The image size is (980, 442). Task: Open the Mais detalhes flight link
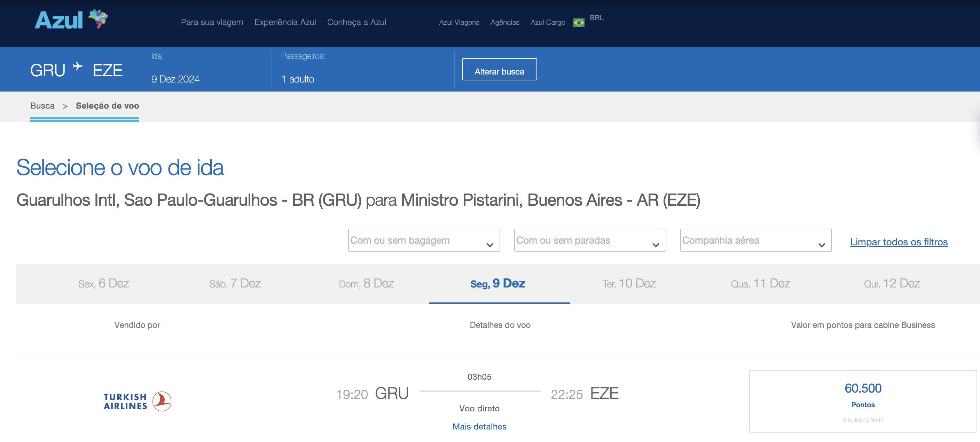tap(479, 426)
